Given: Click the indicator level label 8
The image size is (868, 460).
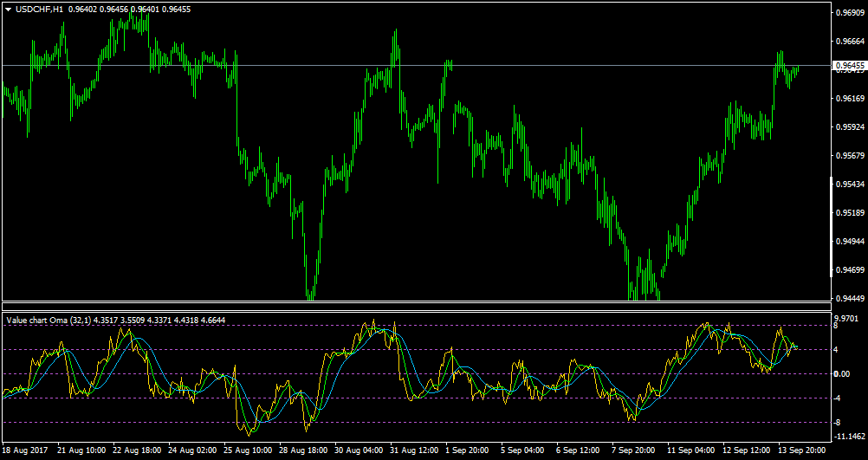Looking at the screenshot, I should tap(838, 326).
